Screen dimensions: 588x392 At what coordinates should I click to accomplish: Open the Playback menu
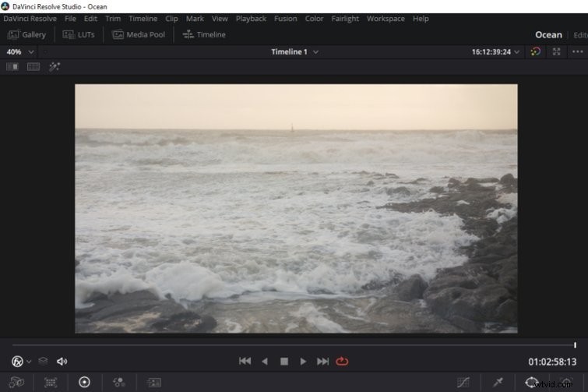point(251,19)
